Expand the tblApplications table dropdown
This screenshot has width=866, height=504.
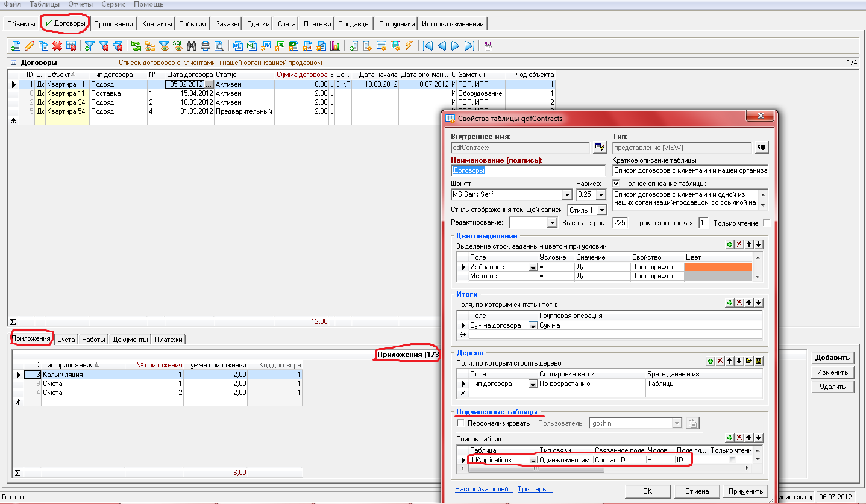pyautogui.click(x=533, y=460)
